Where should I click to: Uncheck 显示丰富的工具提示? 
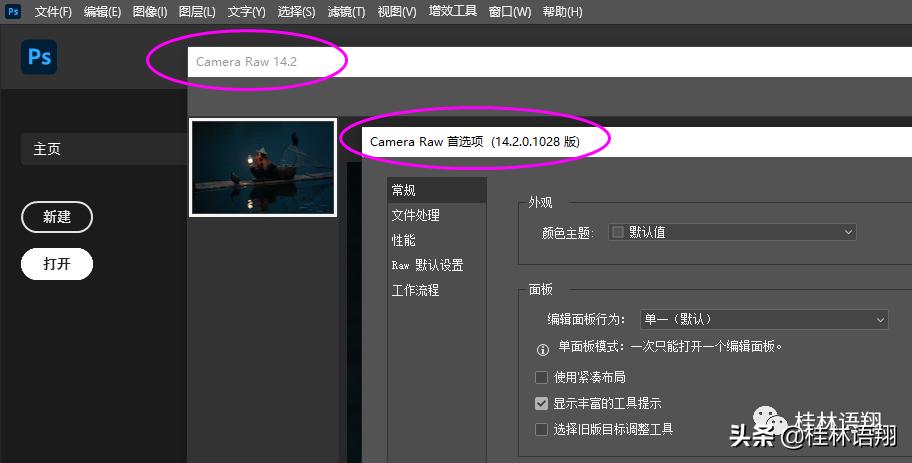pyautogui.click(x=542, y=403)
